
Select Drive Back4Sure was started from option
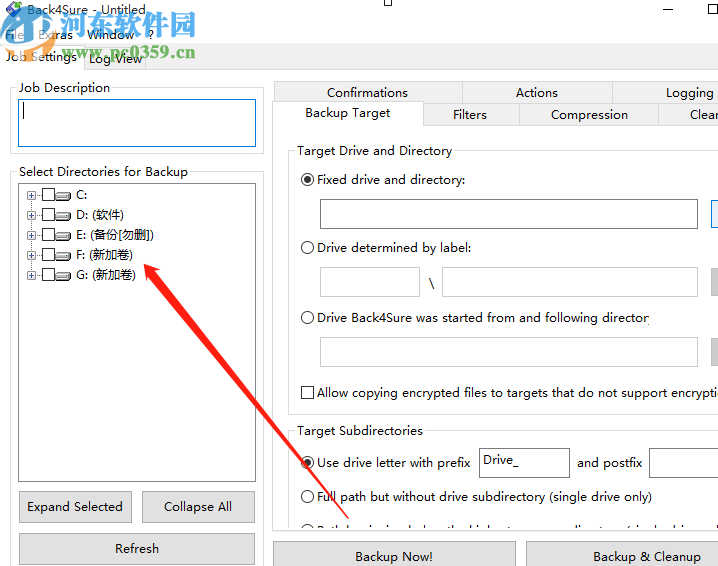point(307,317)
